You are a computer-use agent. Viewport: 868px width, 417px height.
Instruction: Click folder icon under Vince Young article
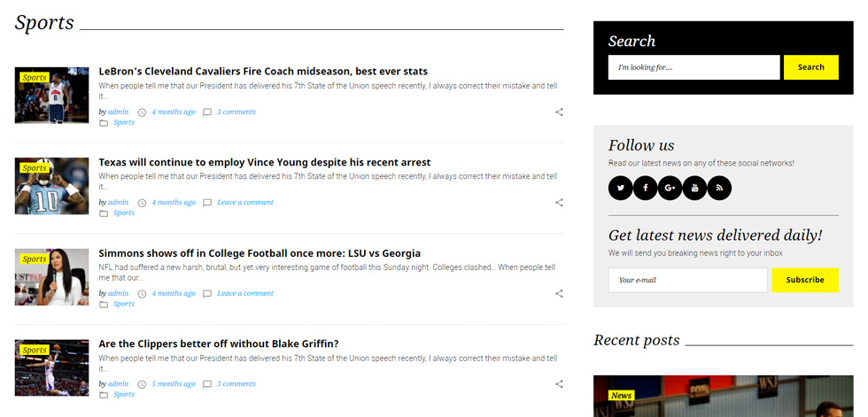pos(103,213)
